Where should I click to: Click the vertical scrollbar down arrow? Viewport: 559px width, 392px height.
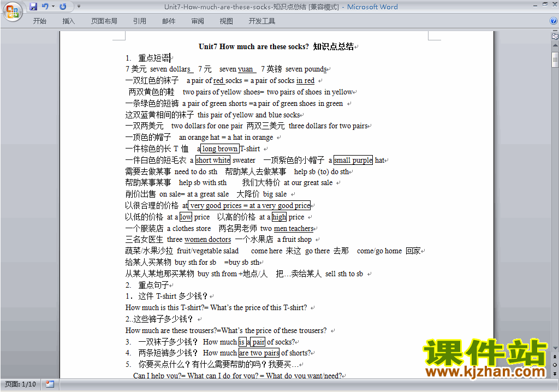tap(555, 348)
